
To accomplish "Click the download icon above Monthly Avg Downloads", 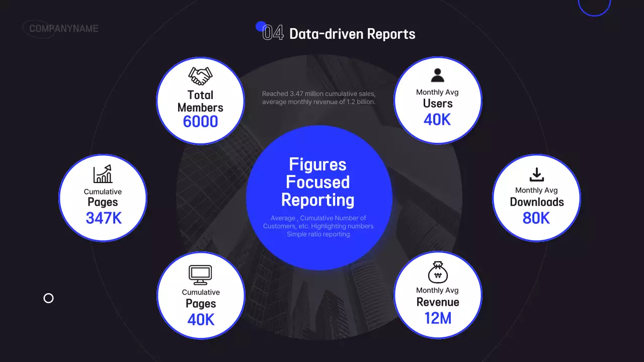I will tap(536, 173).
